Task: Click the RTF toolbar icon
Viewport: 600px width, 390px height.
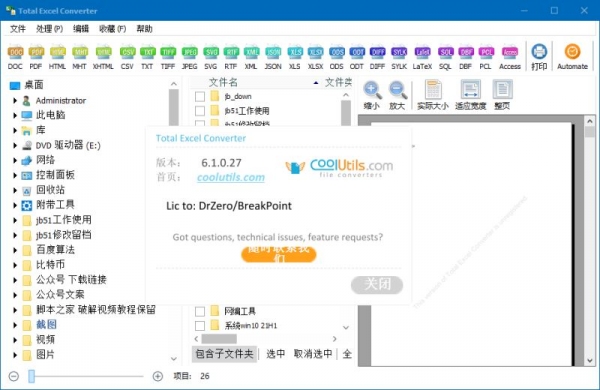Action: click(x=231, y=57)
